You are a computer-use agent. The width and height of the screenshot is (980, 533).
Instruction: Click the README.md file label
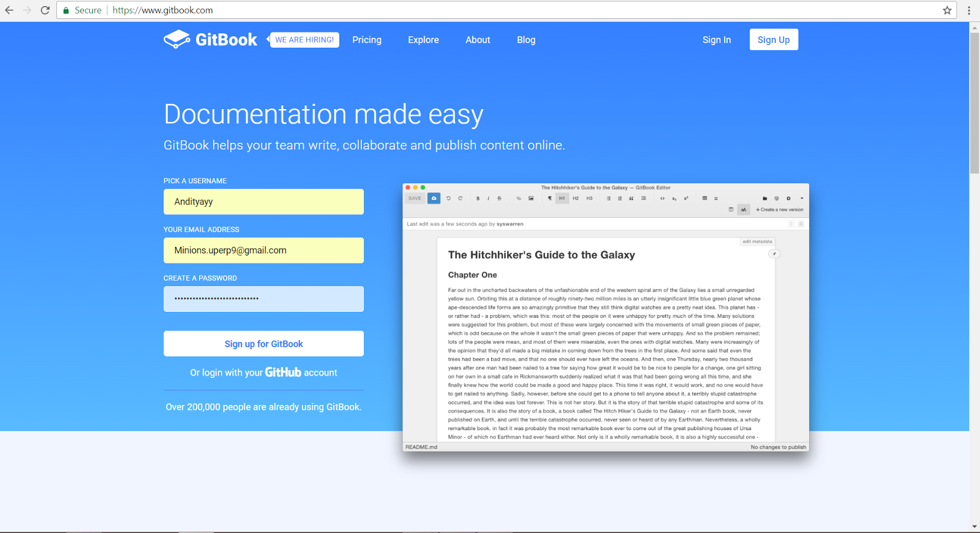pyautogui.click(x=421, y=447)
